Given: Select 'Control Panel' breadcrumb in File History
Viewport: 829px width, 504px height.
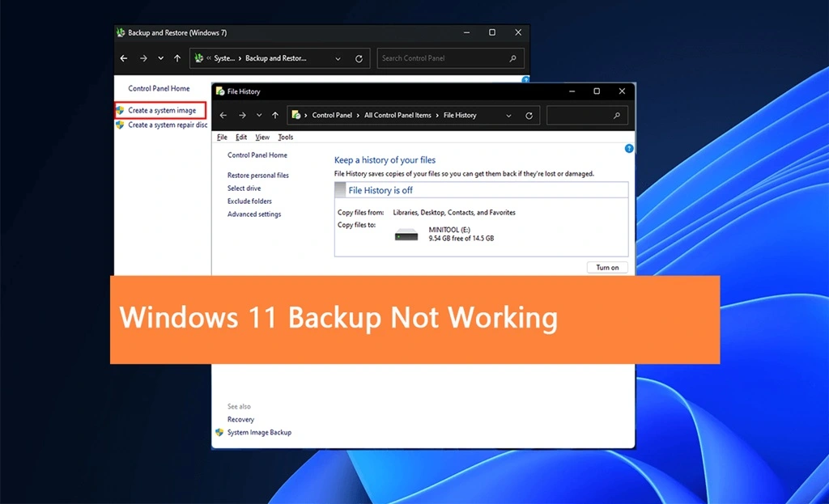Looking at the screenshot, I should click(x=331, y=115).
